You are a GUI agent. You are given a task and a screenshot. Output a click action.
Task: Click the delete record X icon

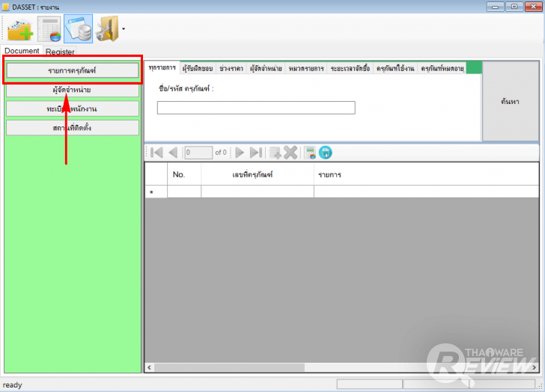pos(290,153)
